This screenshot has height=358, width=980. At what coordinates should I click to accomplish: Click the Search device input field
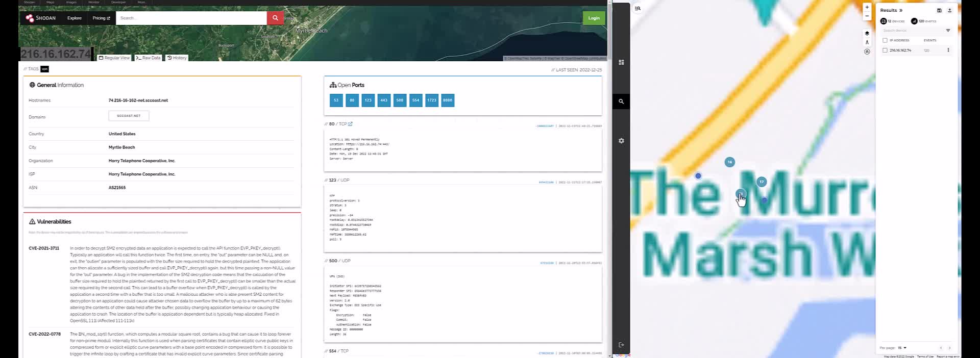tap(912, 31)
